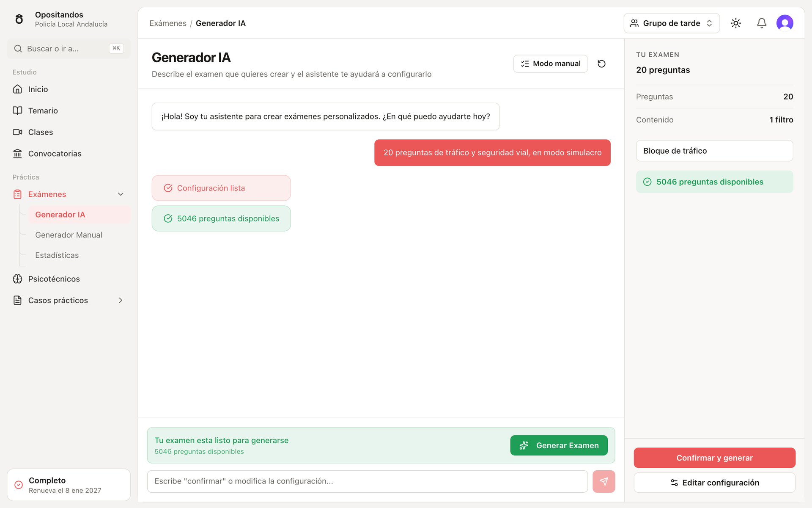812x508 pixels.
Task: Click the check icon in Configuración lista
Action: tap(168, 188)
